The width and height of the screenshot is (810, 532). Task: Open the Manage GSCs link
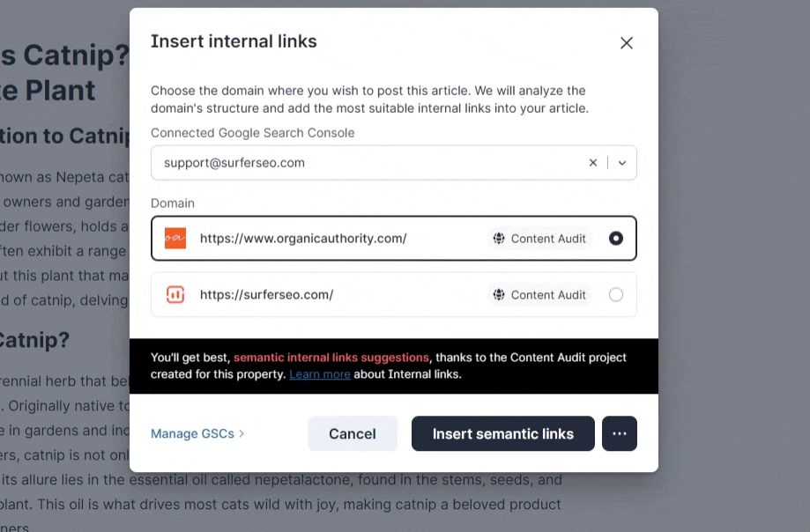click(192, 433)
